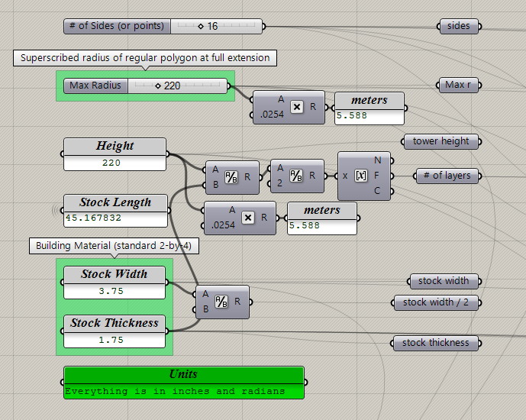
Task: Select the 'stock width / 2' parameter node
Action: [436, 302]
